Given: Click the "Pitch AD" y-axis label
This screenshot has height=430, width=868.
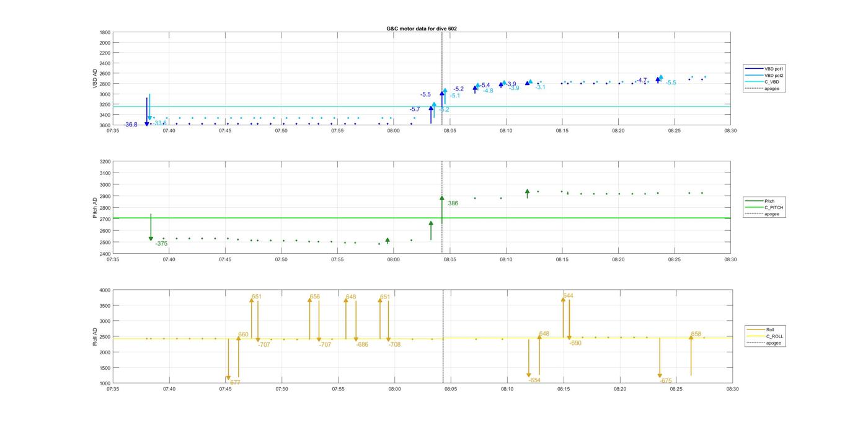Looking at the screenshot, I should [x=95, y=208].
